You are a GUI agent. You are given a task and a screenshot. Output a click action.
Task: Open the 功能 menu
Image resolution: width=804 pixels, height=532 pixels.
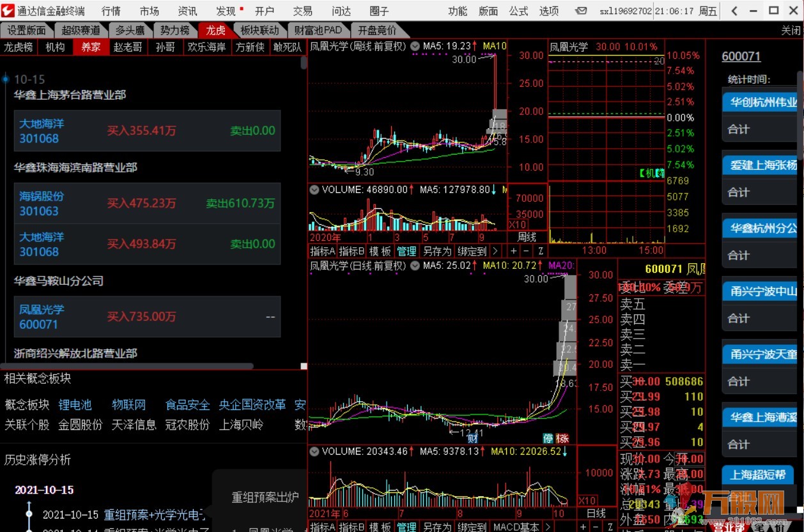458,11
